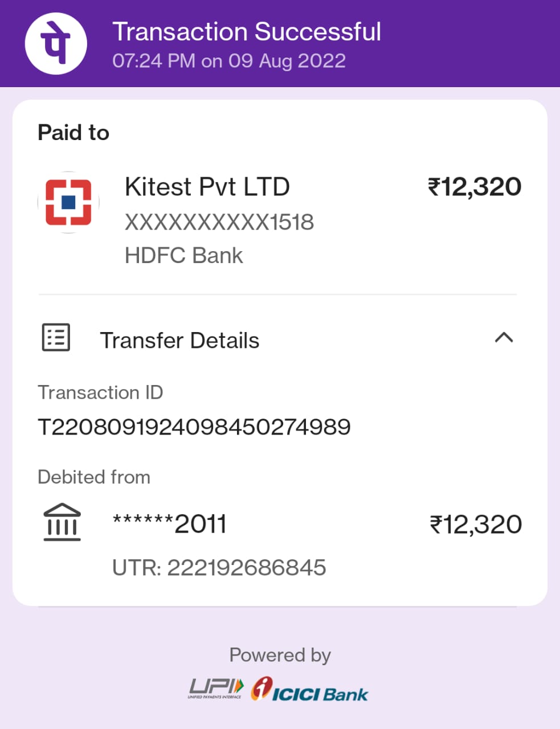Click the UPI logo
The height and width of the screenshot is (729, 560).
point(216,689)
